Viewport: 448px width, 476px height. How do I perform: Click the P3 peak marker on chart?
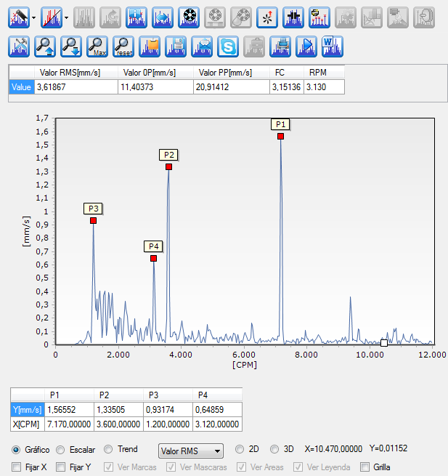[x=94, y=221]
